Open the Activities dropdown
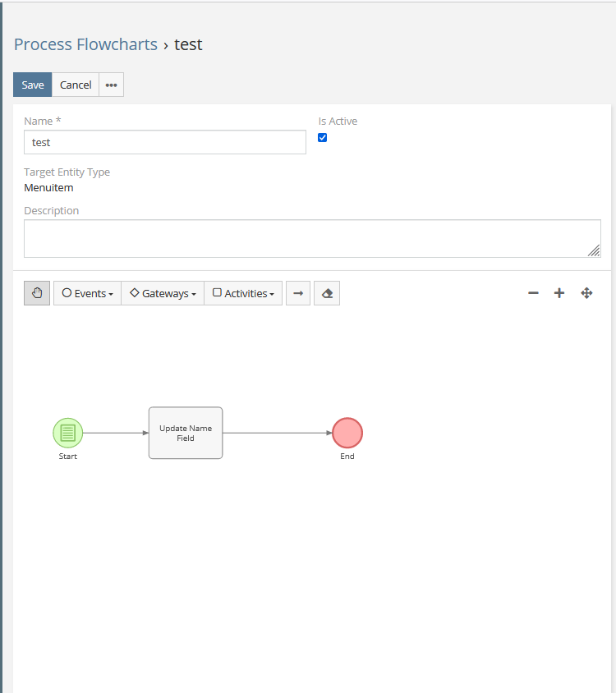 point(243,293)
